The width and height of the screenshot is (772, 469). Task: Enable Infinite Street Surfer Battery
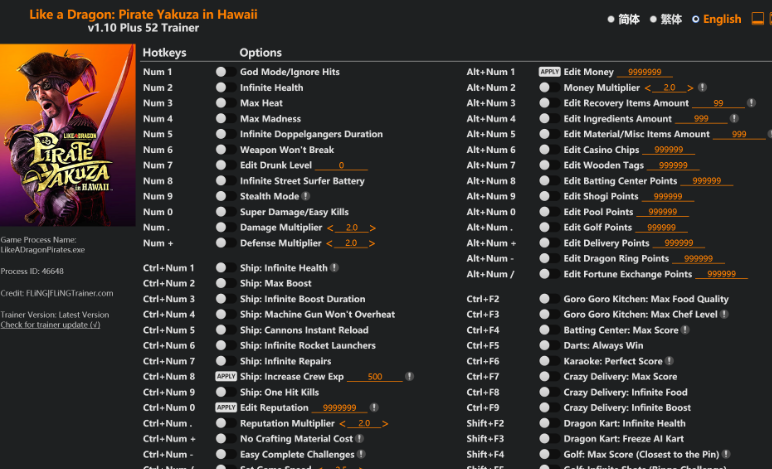pos(225,181)
